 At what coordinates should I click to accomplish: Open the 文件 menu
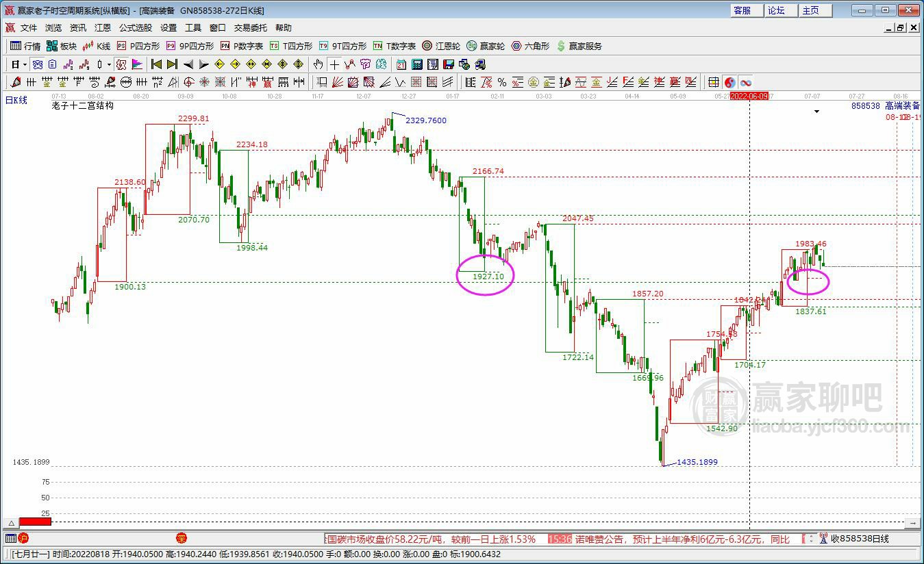(29, 28)
